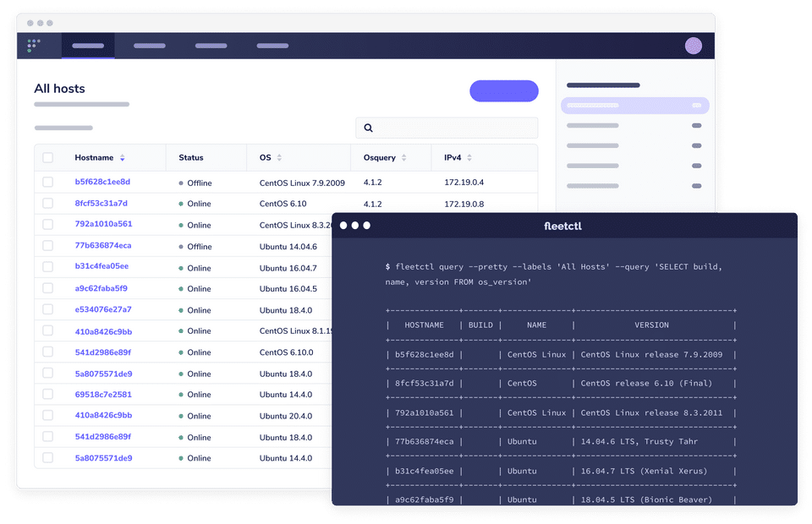Focus the hosts search input field
Viewport: 812px width, 524px height.
click(447, 128)
